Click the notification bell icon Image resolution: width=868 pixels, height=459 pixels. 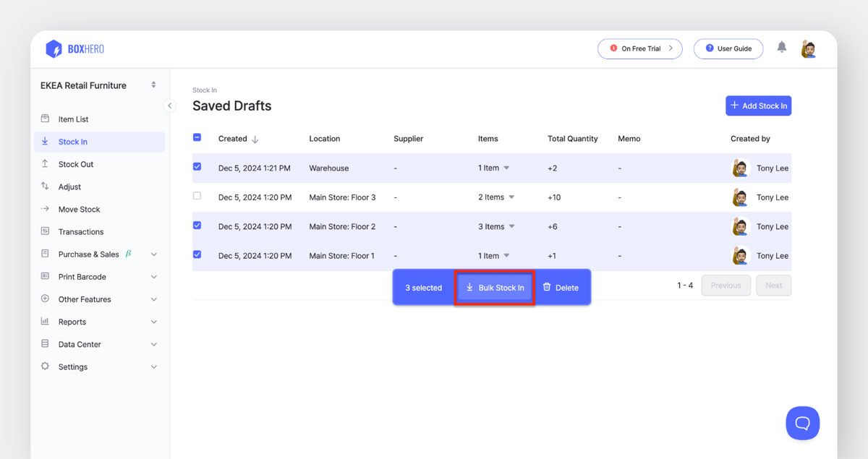click(782, 48)
